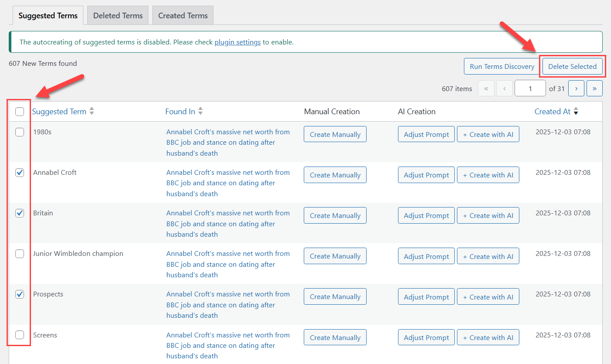Uncheck the Prospects row checkbox
The width and height of the screenshot is (611, 364).
19,294
